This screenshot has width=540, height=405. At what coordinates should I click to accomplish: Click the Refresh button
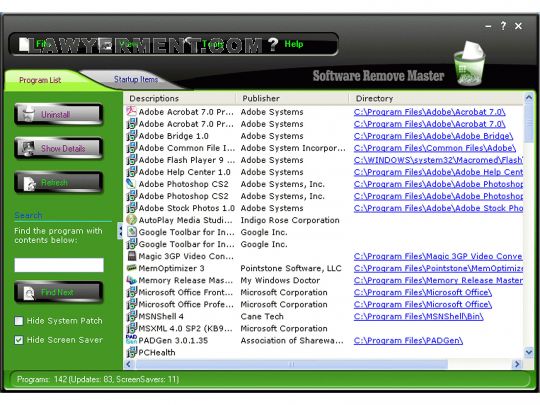59,182
